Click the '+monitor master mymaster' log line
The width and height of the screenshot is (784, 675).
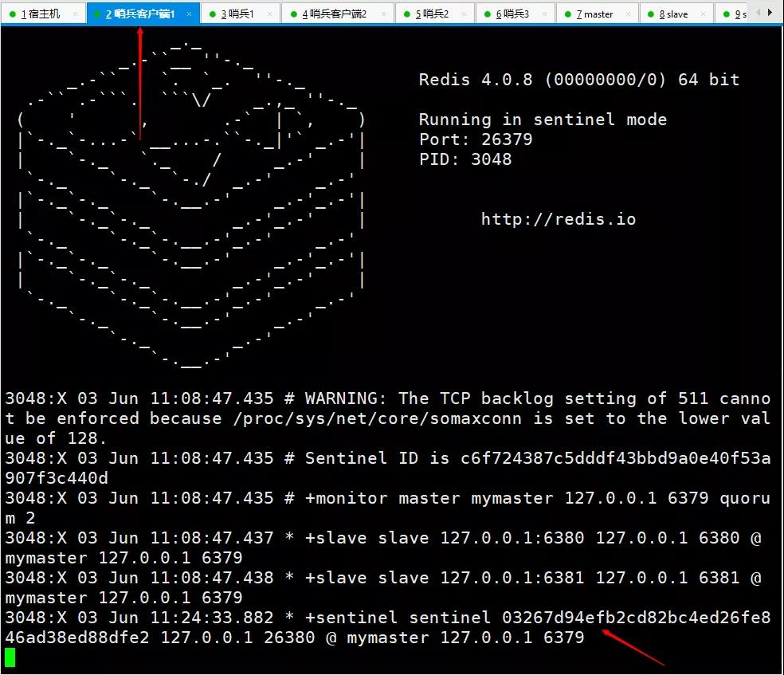pos(387,508)
